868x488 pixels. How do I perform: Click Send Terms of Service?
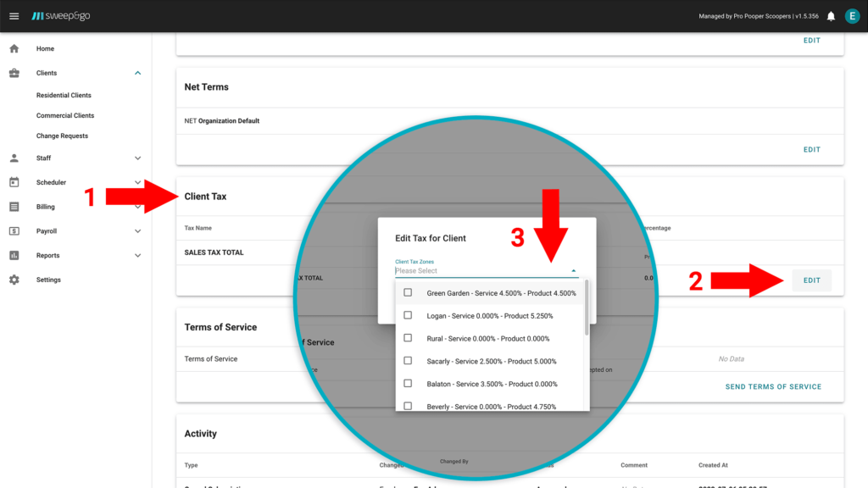coord(773,386)
